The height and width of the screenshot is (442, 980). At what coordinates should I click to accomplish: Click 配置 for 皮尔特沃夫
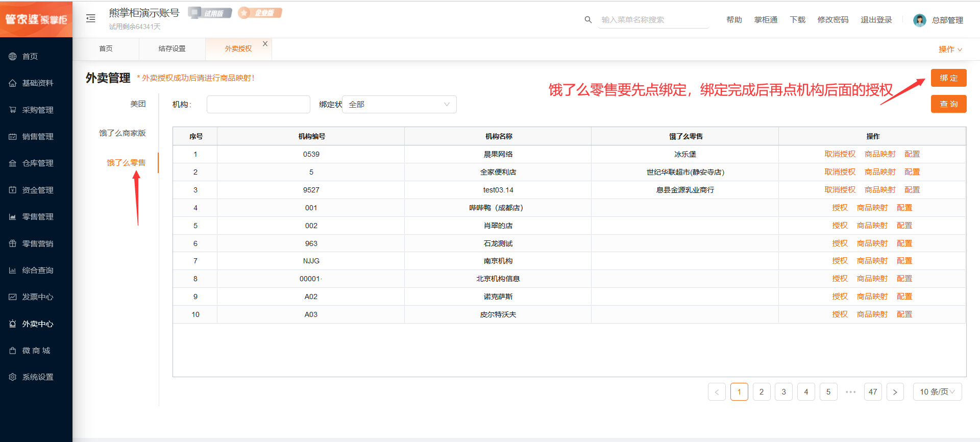pyautogui.click(x=904, y=314)
